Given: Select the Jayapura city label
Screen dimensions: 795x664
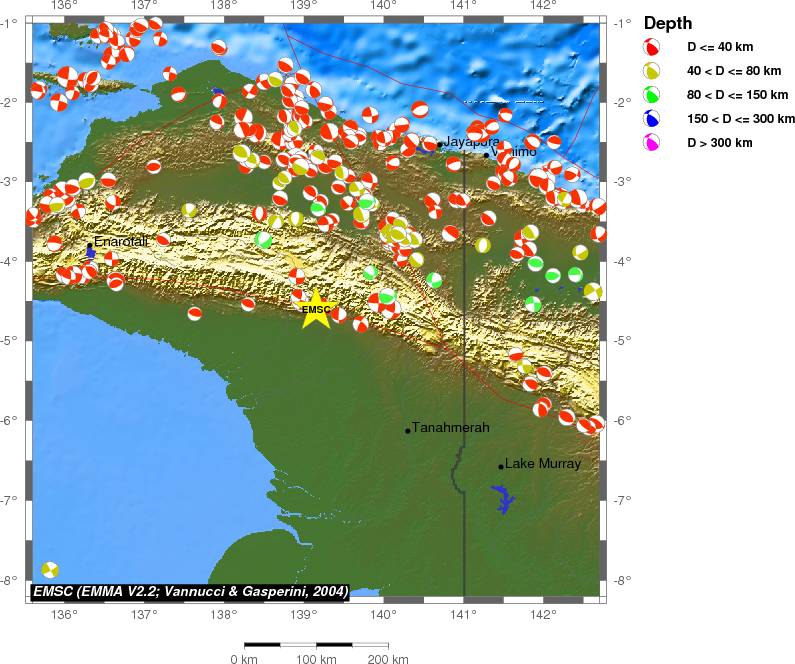Looking at the screenshot, I should tap(471, 141).
